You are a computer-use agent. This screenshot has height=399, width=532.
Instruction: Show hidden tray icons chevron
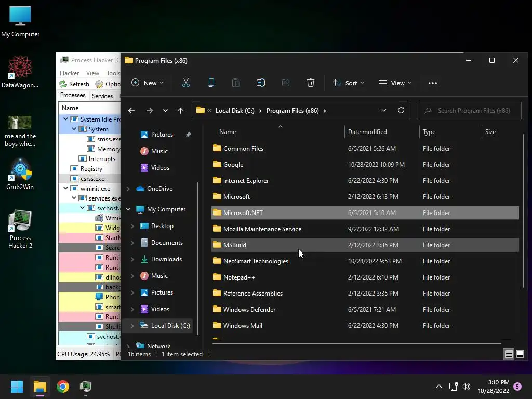pyautogui.click(x=438, y=387)
